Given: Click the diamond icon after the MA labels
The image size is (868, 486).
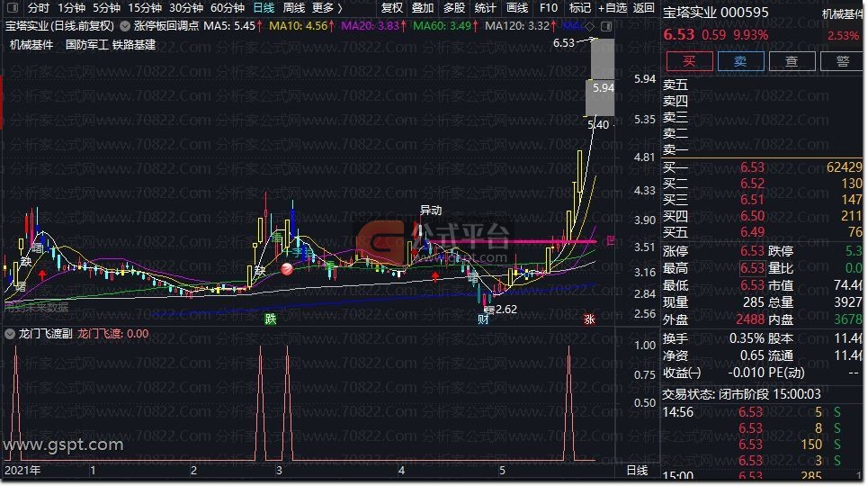Looking at the screenshot, I should click(589, 26).
